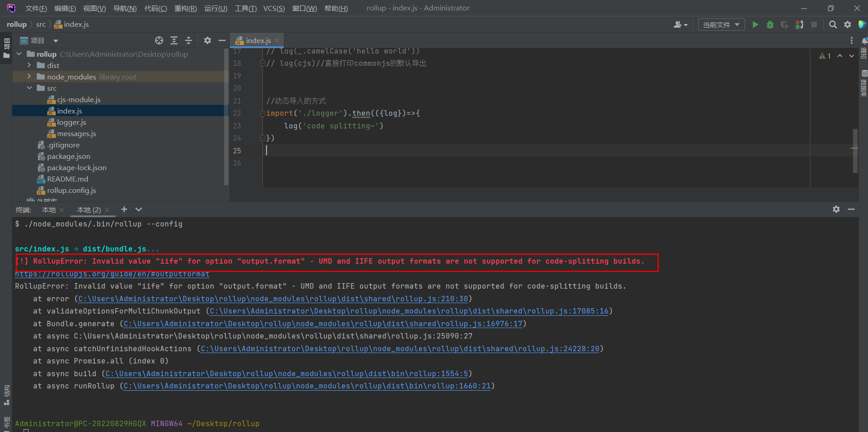Expand all nodes in Project panel
Image resolution: width=868 pixels, height=432 pixels.
coord(174,40)
